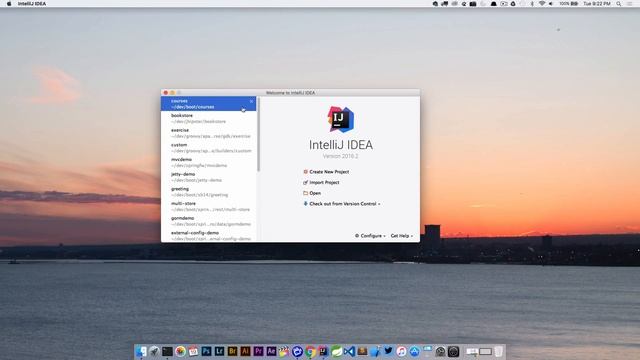The height and width of the screenshot is (360, 640).
Task: Open the IntelliJ IDEA application menu
Action: [x=32, y=4]
